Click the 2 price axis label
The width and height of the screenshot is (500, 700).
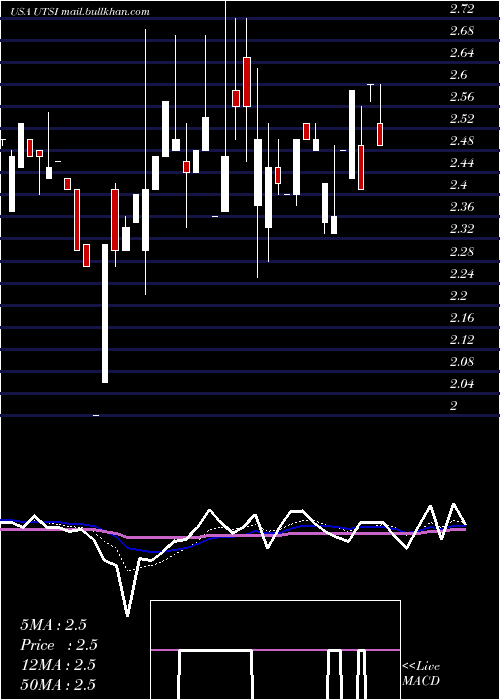454,406
